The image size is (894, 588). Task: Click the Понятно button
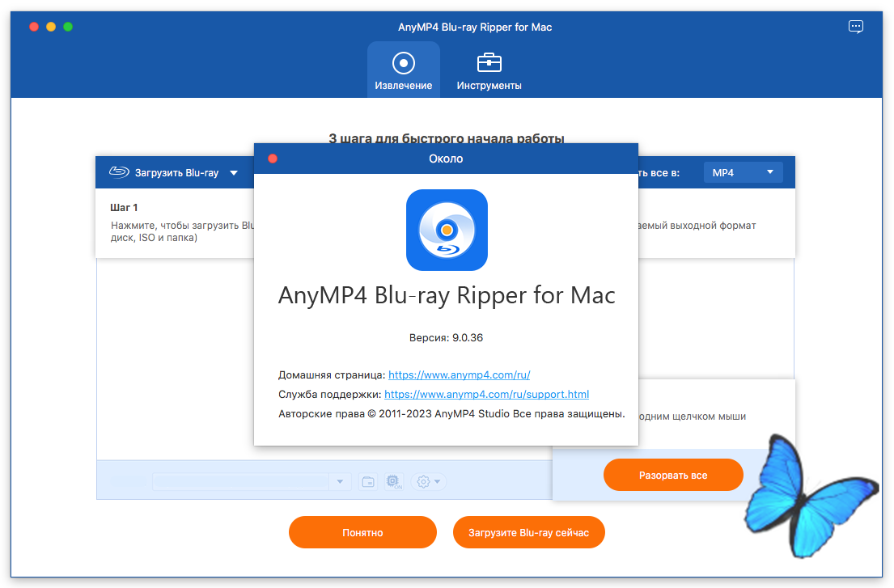362,532
